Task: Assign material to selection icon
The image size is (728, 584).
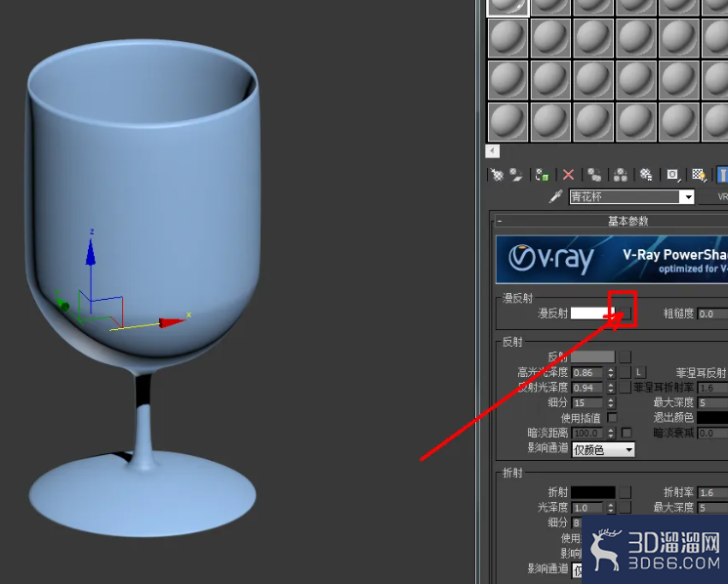Action: (542, 175)
